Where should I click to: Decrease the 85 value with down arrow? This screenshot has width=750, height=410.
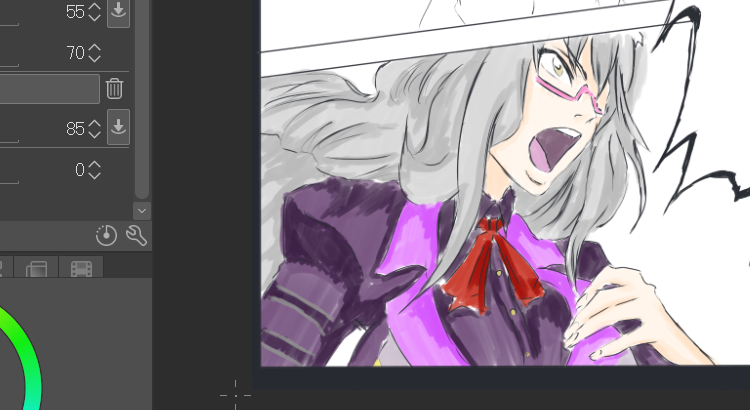pyautogui.click(x=95, y=134)
